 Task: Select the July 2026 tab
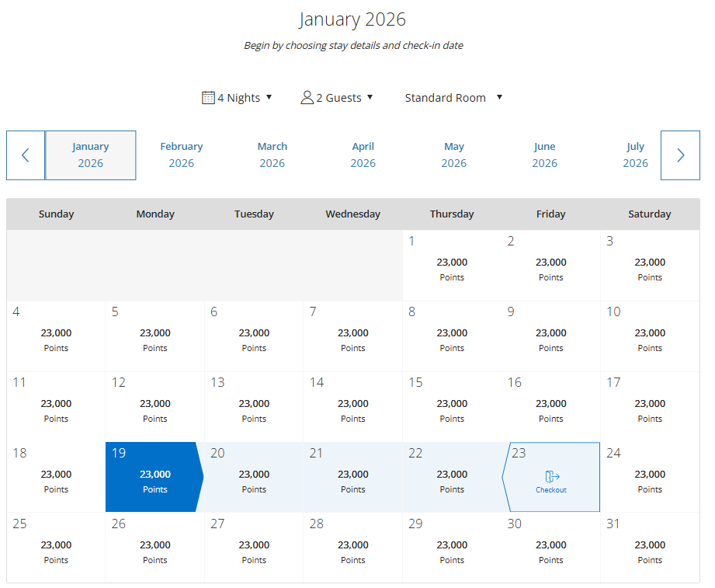click(635, 155)
